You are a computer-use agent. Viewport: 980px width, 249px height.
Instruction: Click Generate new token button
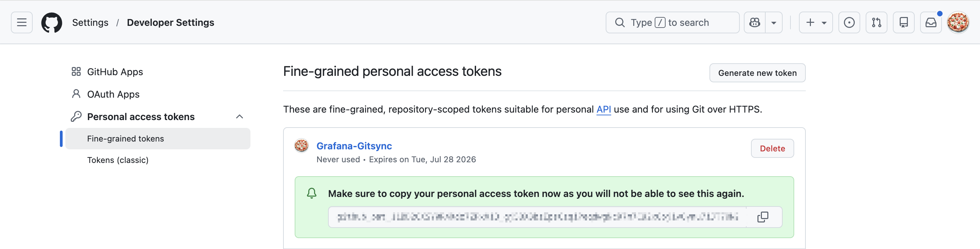pos(757,72)
